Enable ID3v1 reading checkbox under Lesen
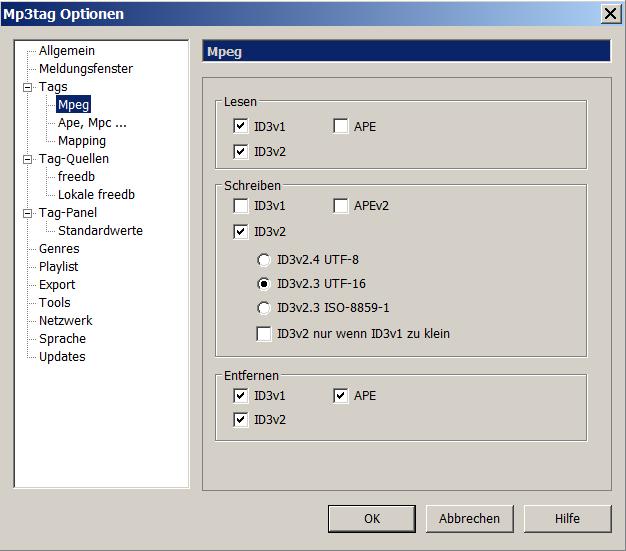626x551 pixels. tap(240, 126)
